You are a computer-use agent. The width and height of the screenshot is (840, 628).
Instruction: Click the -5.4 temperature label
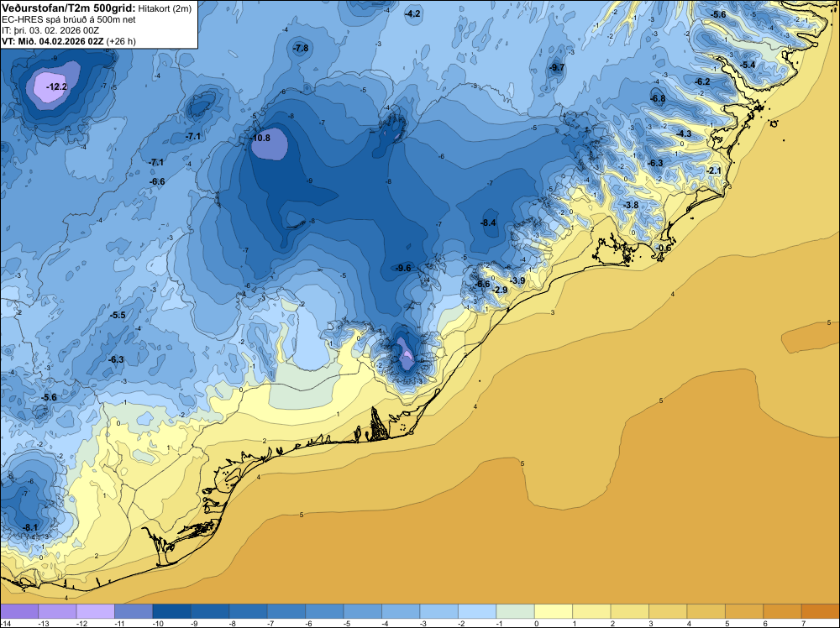click(748, 65)
